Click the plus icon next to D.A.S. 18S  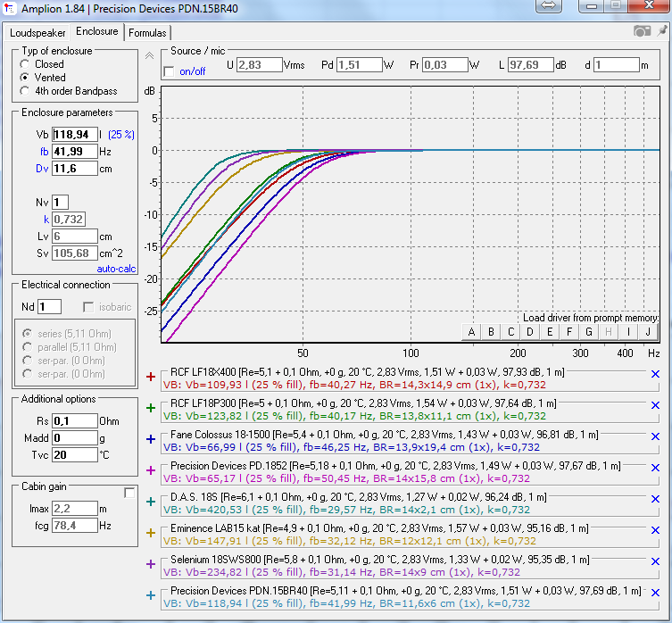pos(150,502)
